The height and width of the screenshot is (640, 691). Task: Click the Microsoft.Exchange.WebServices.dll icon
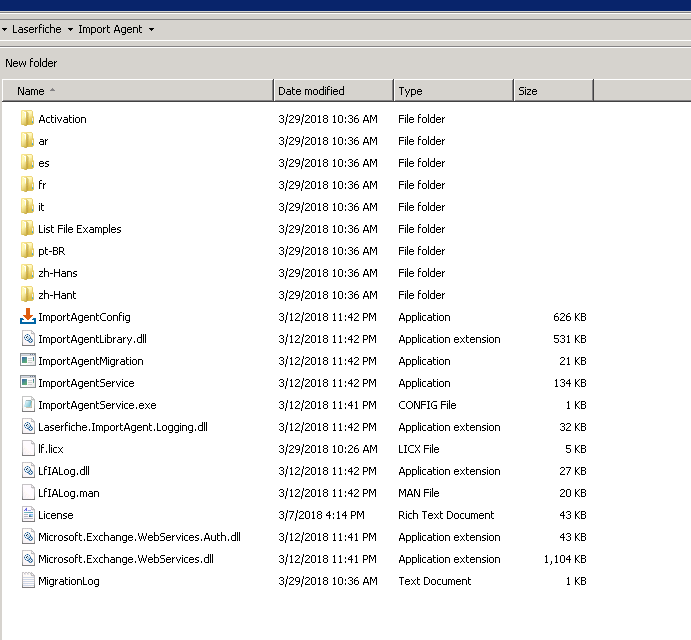pos(28,559)
